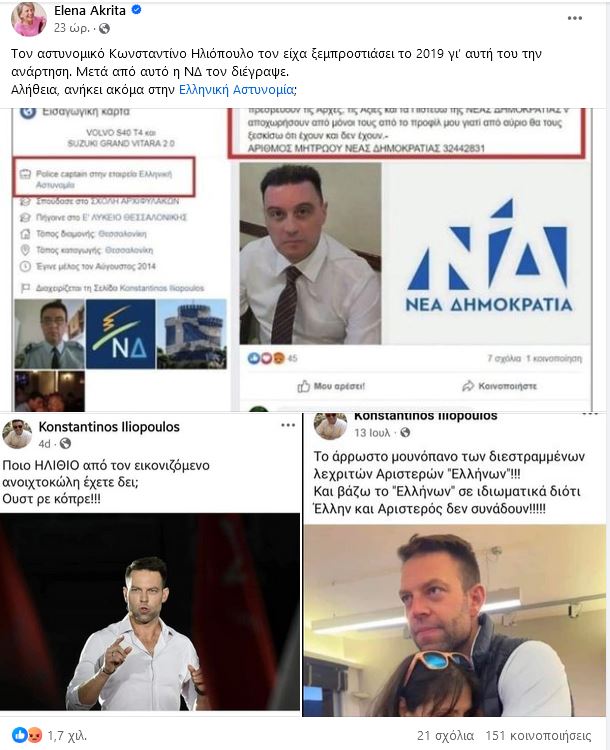View the 151 κοινοποιήσεις shares list

(x=538, y=736)
